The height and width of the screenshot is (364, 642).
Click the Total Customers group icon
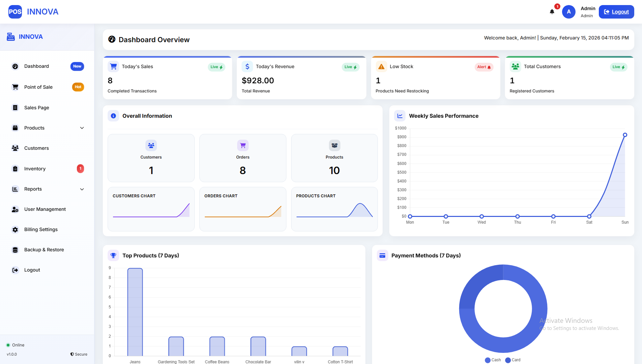coord(515,66)
